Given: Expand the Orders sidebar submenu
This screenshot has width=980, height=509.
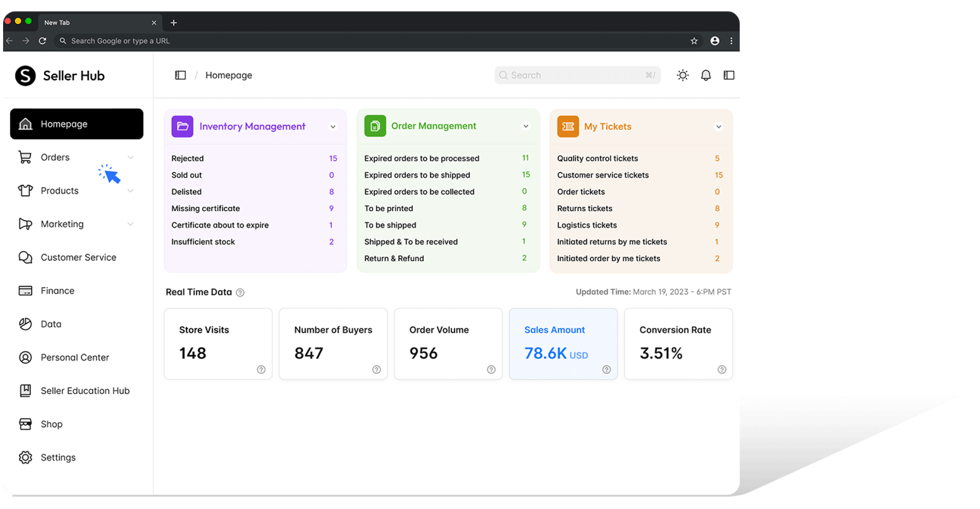Looking at the screenshot, I should pyautogui.click(x=130, y=157).
